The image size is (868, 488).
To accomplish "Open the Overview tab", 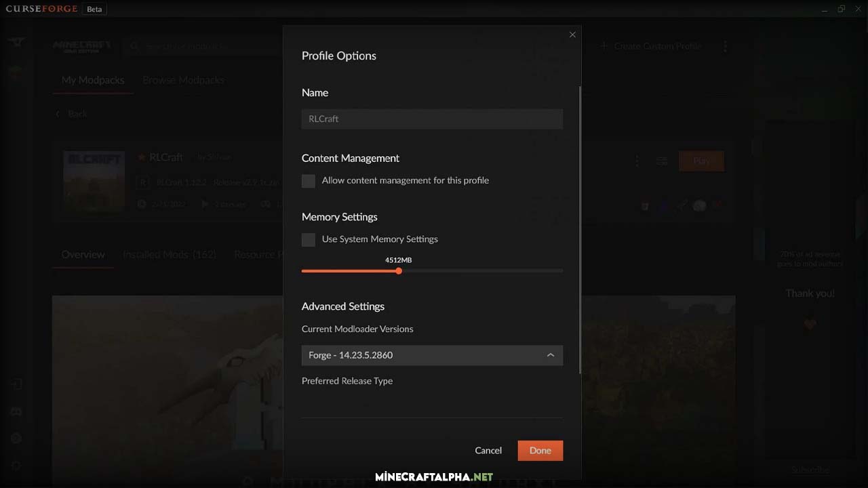I will tap(83, 255).
